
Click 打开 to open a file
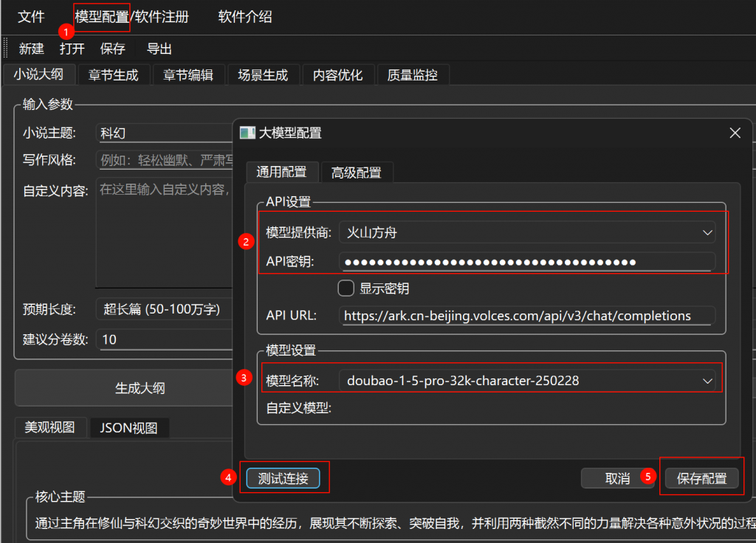click(71, 49)
